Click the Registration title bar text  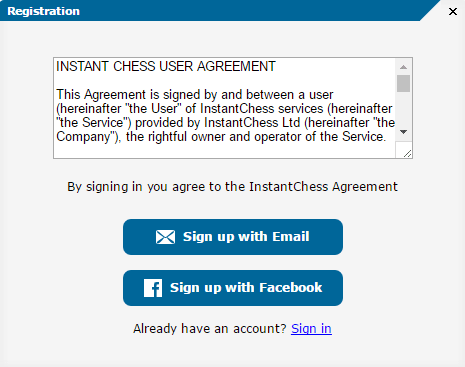pyautogui.click(x=43, y=11)
